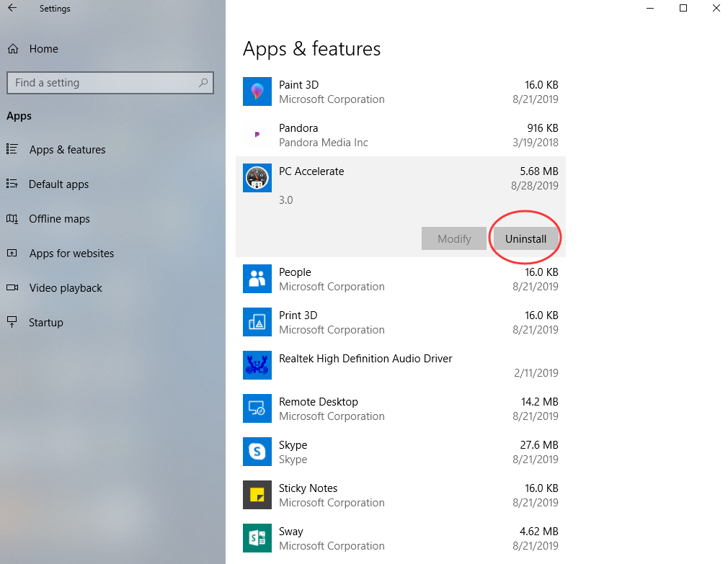Open the Home settings page

pyautogui.click(x=44, y=49)
